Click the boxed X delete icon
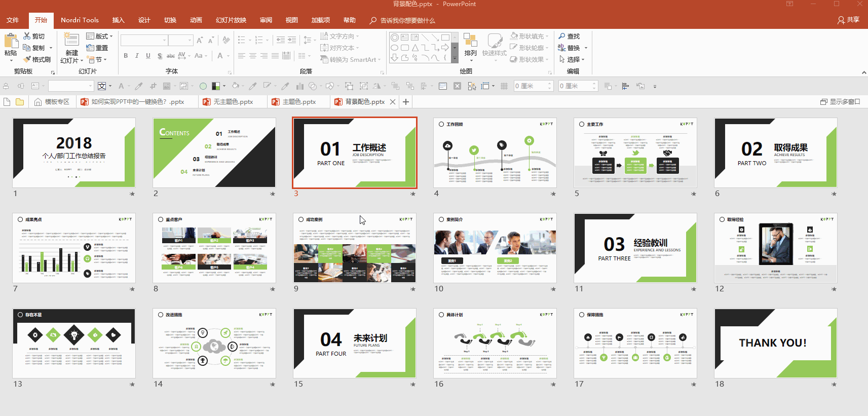868x416 pixels. point(457,86)
